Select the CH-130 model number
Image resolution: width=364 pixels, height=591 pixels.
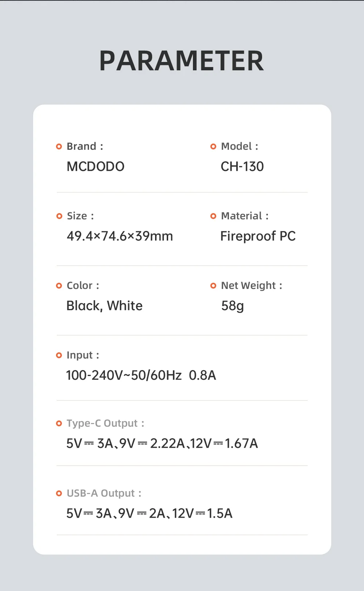tap(242, 167)
